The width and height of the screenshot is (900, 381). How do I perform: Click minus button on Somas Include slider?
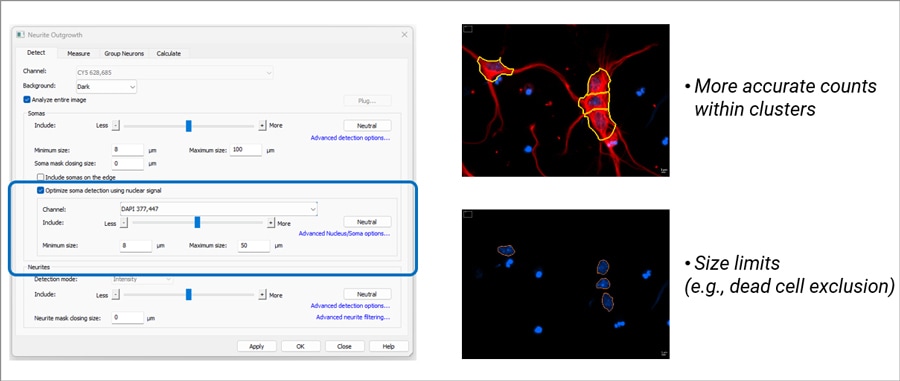click(x=115, y=126)
